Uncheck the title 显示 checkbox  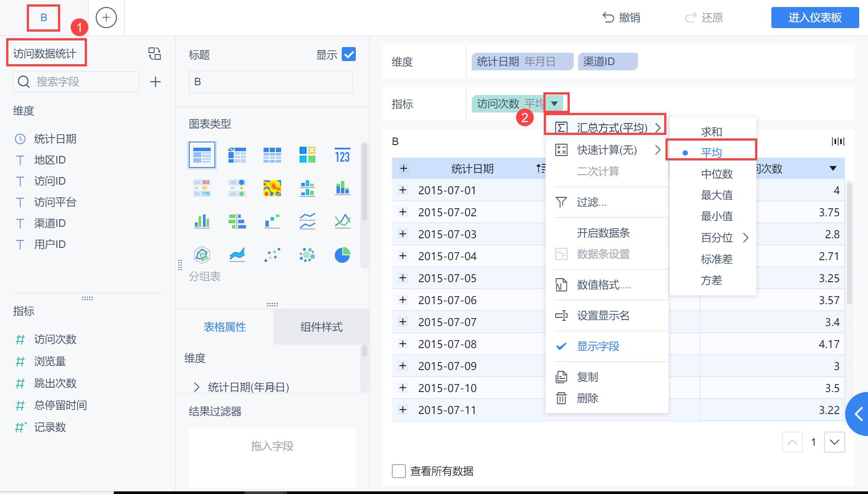tap(349, 54)
